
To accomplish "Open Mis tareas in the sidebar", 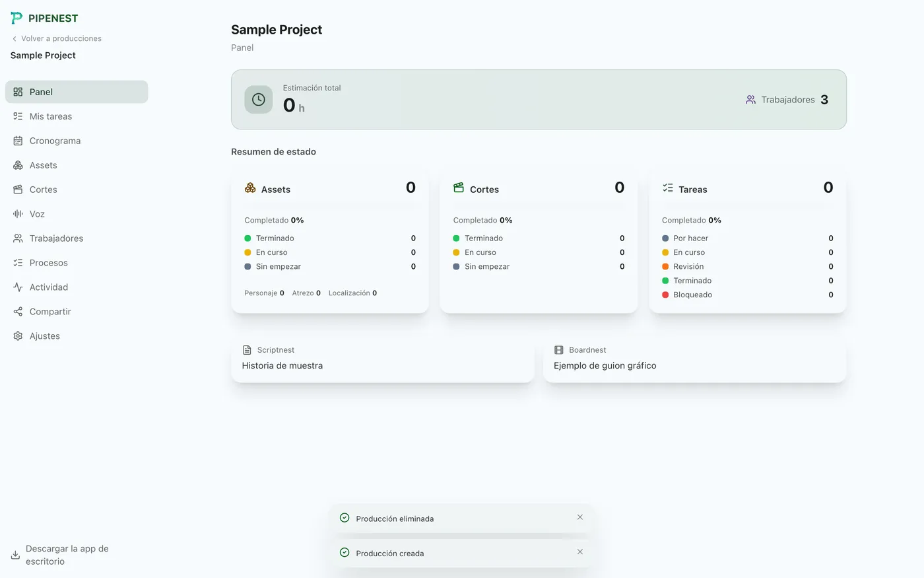I will (77, 116).
